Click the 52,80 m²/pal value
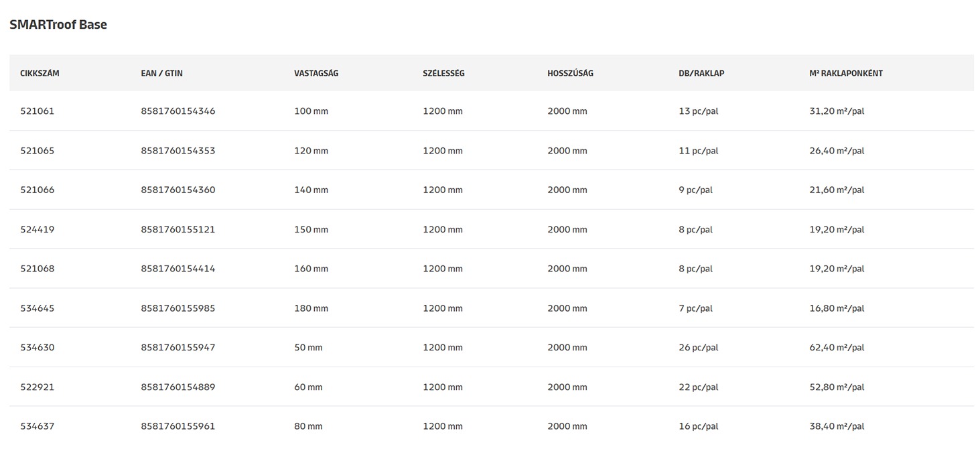980x449 pixels. coord(837,387)
